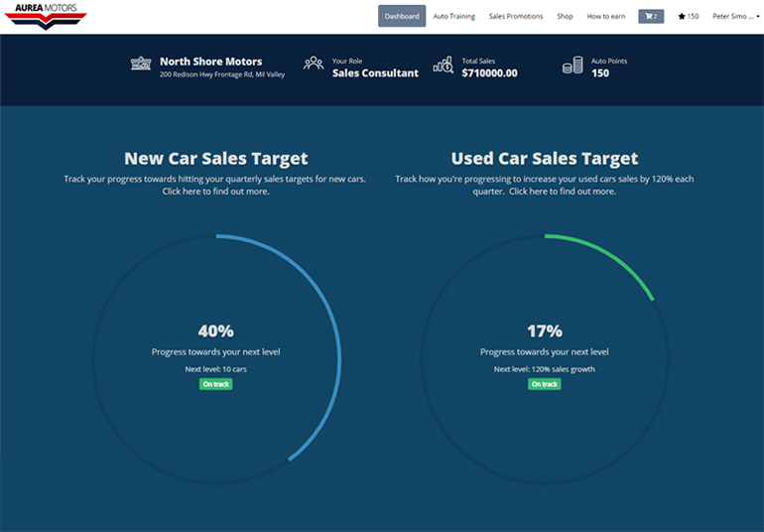Click the new car On track badge
The width and height of the screenshot is (764, 532).
tap(216, 384)
